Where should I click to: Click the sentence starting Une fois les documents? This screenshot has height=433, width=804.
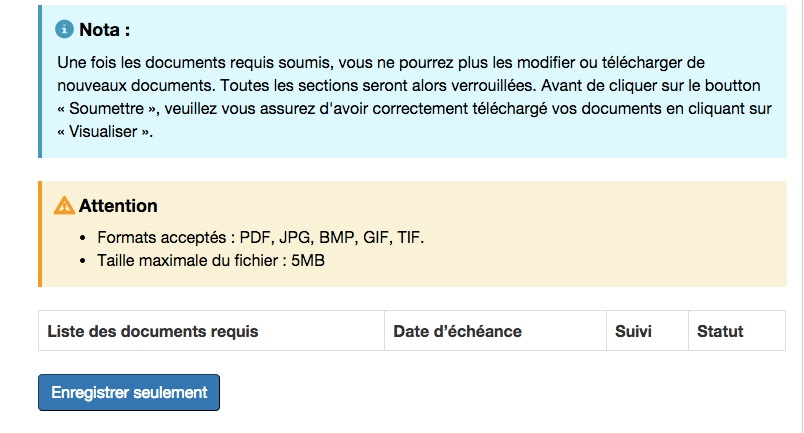tap(380, 62)
